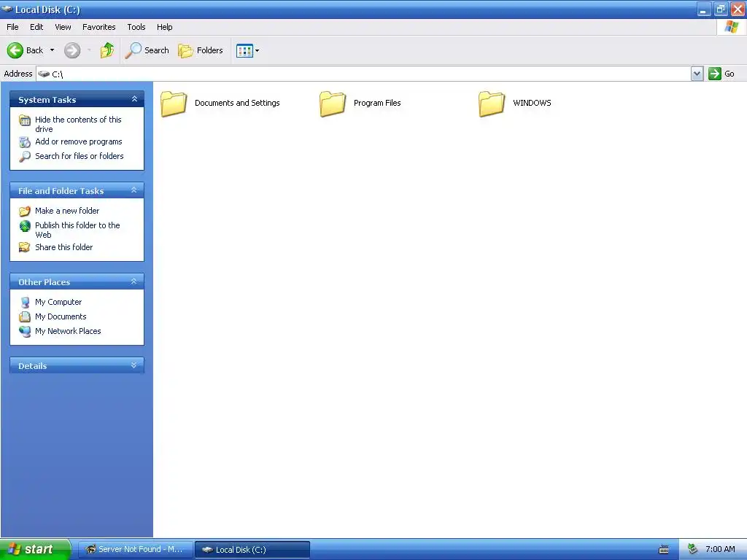The height and width of the screenshot is (560, 747).
Task: Click the Share this folder icon
Action: click(25, 247)
